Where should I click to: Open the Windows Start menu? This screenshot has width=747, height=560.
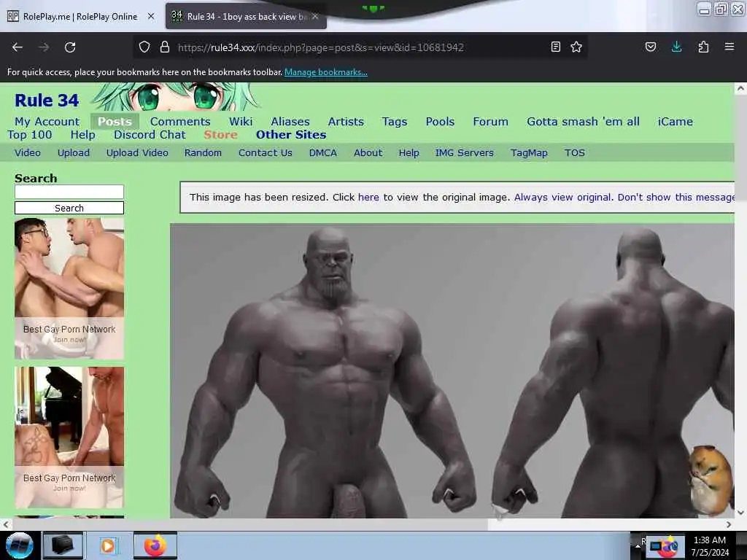19,545
